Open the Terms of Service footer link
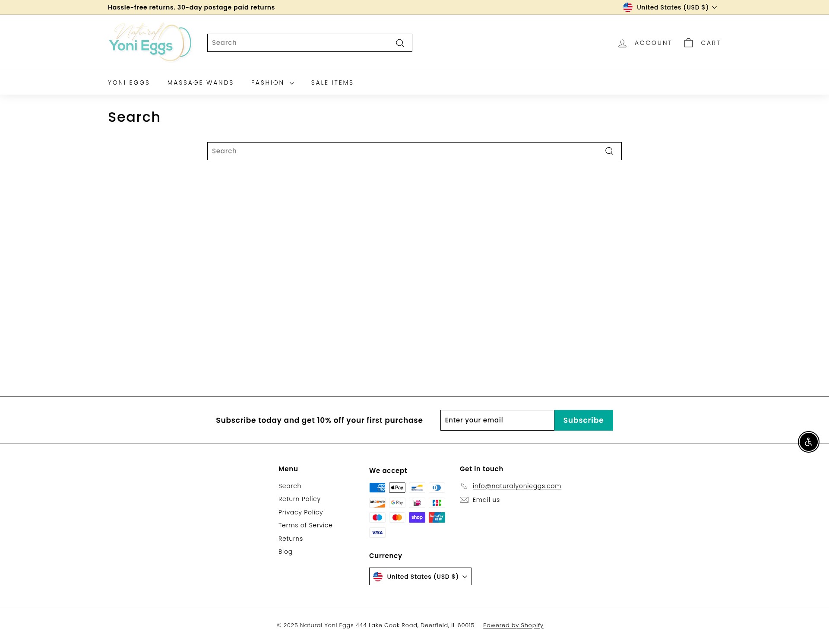Viewport: 829px width, 644px height. (305, 526)
